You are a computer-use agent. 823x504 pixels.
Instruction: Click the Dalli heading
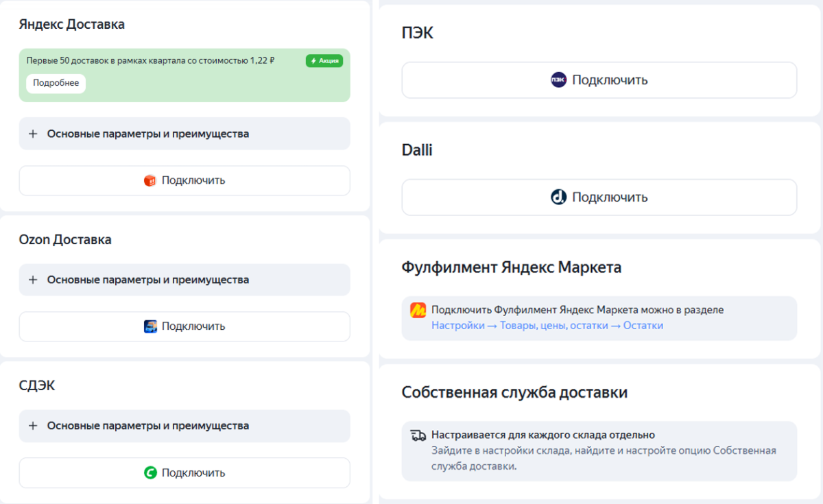417,150
